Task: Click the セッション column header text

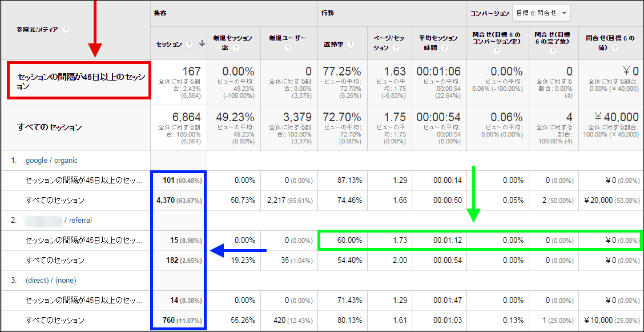Action: tap(170, 44)
